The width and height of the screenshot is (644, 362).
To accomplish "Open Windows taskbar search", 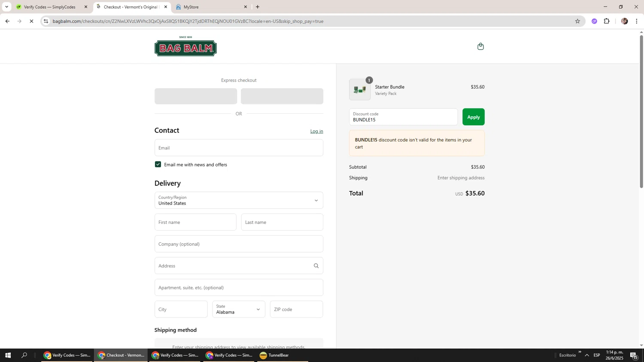I will 24,355.
